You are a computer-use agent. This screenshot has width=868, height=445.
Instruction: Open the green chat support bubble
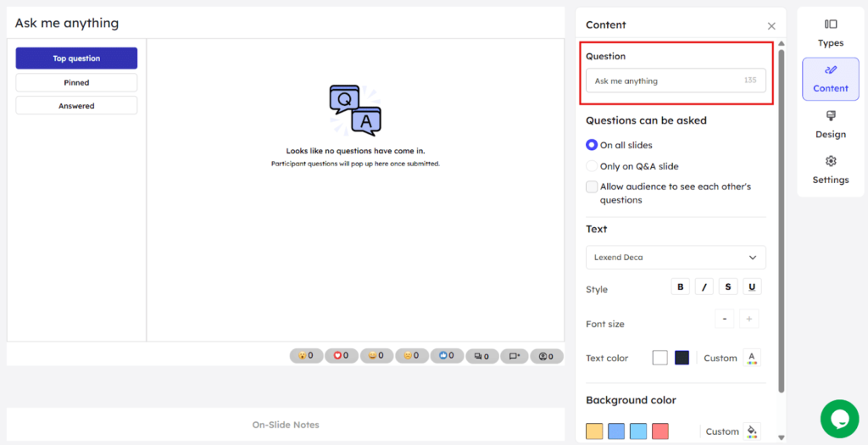pyautogui.click(x=839, y=419)
